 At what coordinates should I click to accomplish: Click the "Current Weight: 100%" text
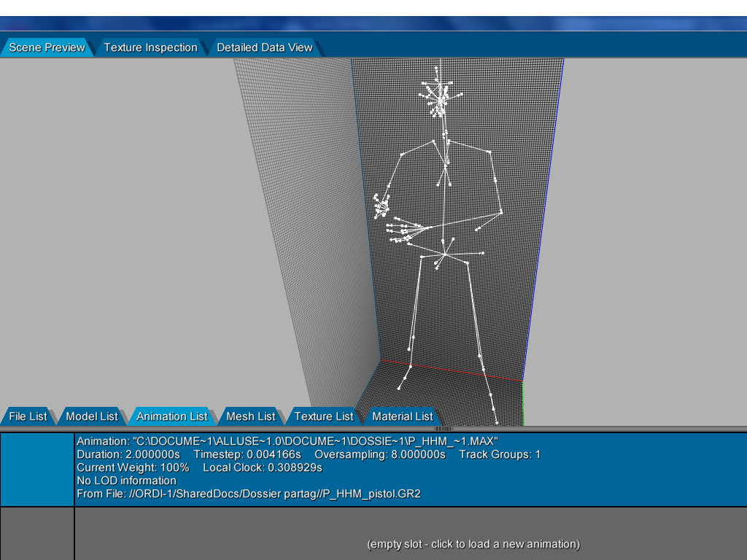point(133,467)
